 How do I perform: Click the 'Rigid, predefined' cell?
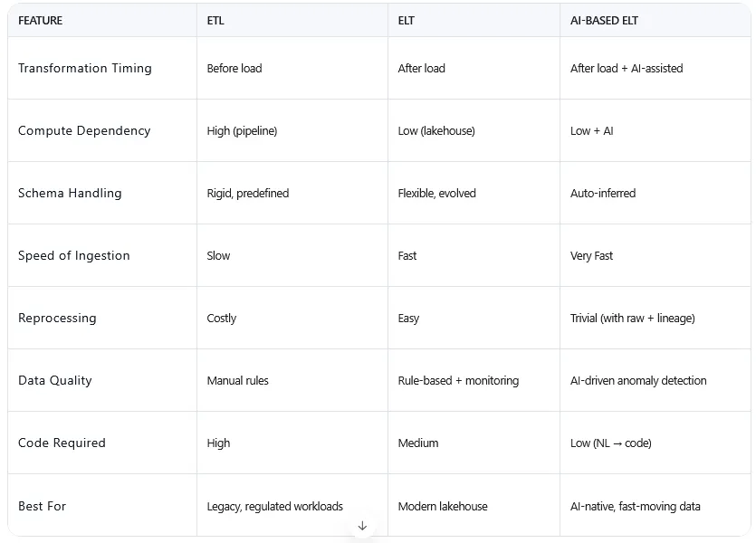tap(248, 193)
